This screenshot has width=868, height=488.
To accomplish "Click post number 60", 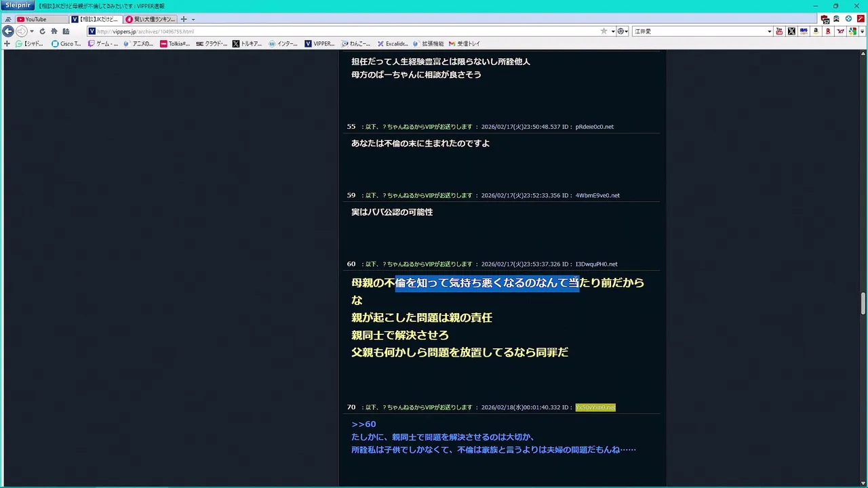I will [351, 264].
